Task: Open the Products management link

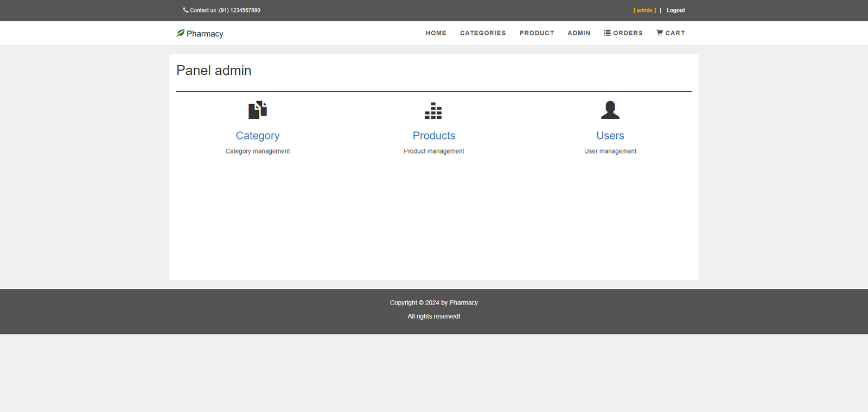Action: (433, 136)
